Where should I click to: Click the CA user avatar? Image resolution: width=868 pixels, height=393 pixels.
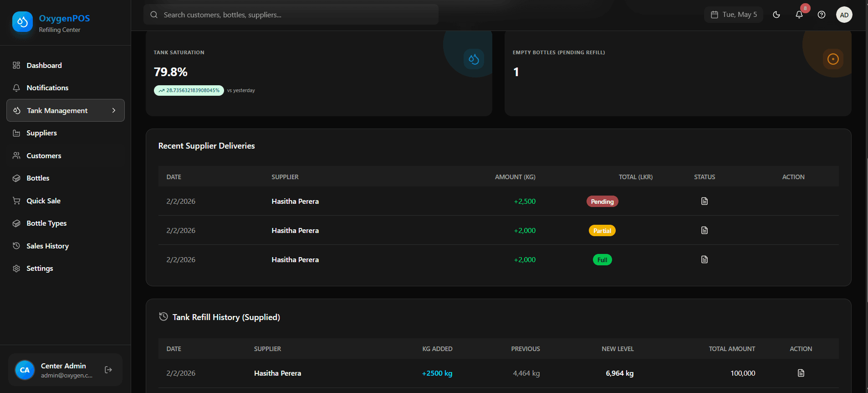coord(25,370)
